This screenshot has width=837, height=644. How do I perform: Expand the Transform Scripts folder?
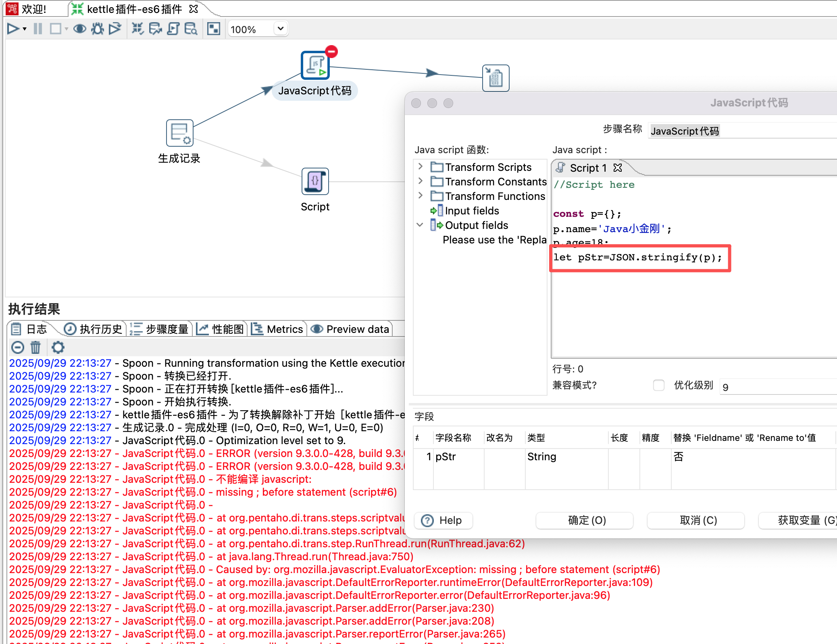click(421, 166)
